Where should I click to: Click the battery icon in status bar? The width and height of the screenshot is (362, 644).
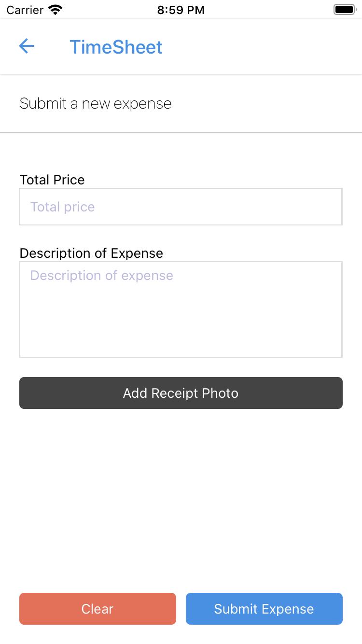pyautogui.click(x=344, y=10)
